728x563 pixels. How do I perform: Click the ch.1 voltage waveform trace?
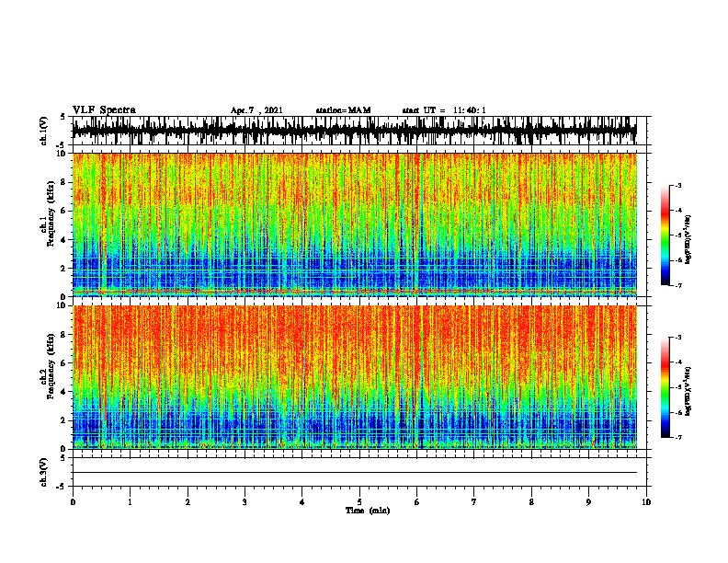tap(354, 131)
